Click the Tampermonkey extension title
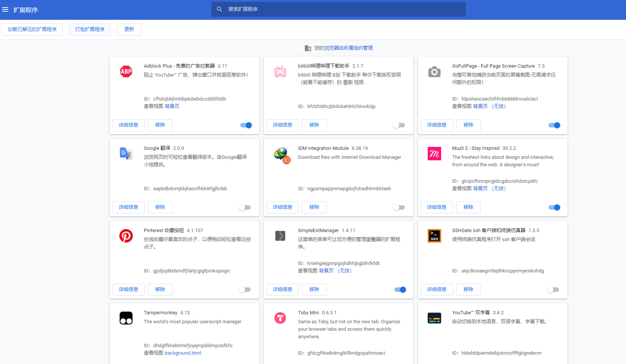The height and width of the screenshot is (364, 626). click(x=161, y=312)
